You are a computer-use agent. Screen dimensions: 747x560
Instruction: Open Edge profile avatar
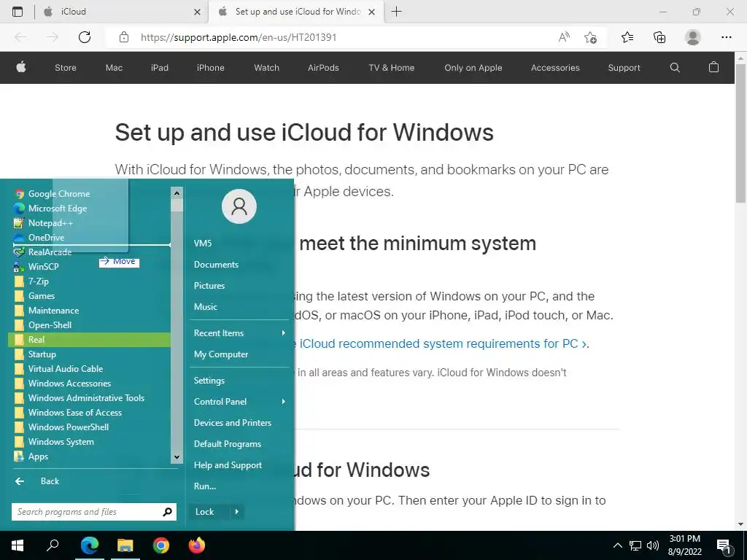coord(693,37)
